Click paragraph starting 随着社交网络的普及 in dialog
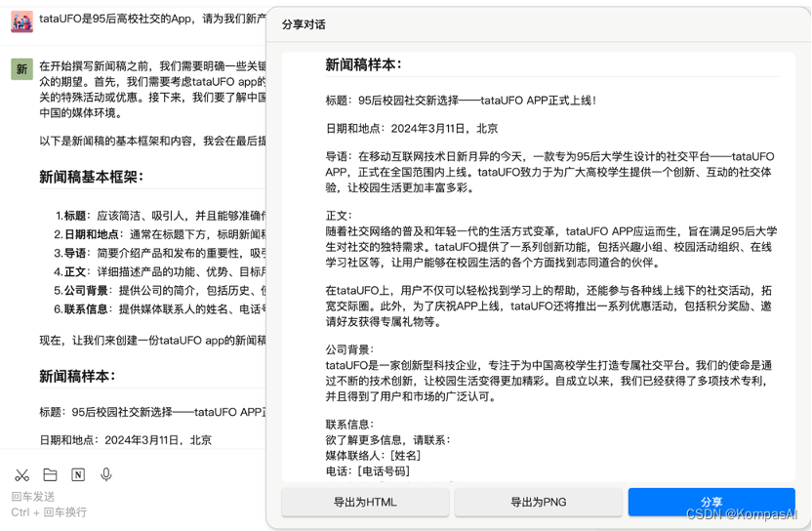The height and width of the screenshot is (531, 812). (551, 247)
